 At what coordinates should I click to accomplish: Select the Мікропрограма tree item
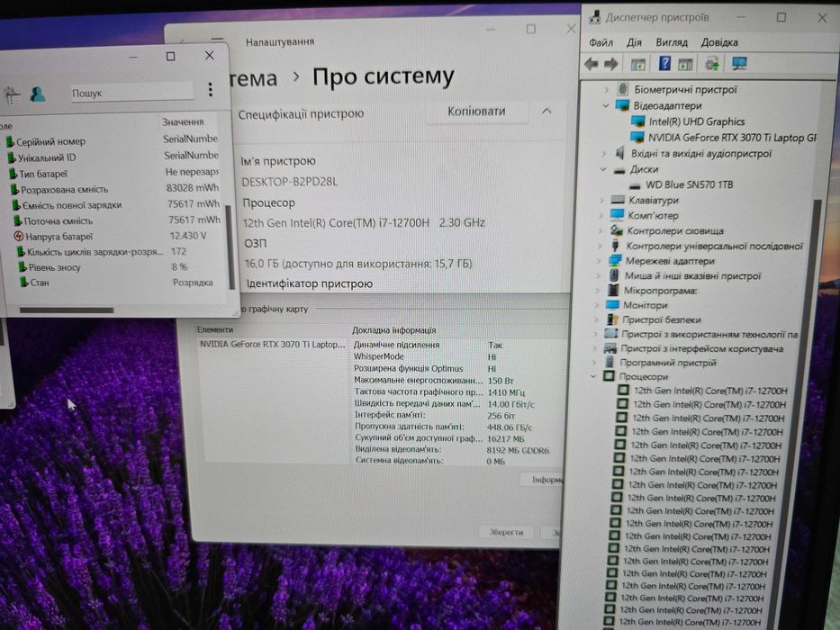[660, 291]
